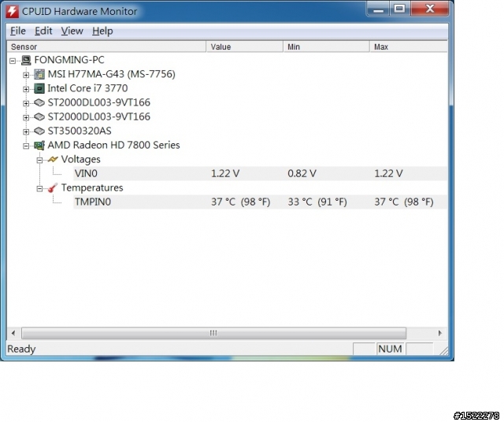Image resolution: width=504 pixels, height=422 pixels.
Task: Click the AMD Radeon graphics card icon
Action: pos(39,146)
